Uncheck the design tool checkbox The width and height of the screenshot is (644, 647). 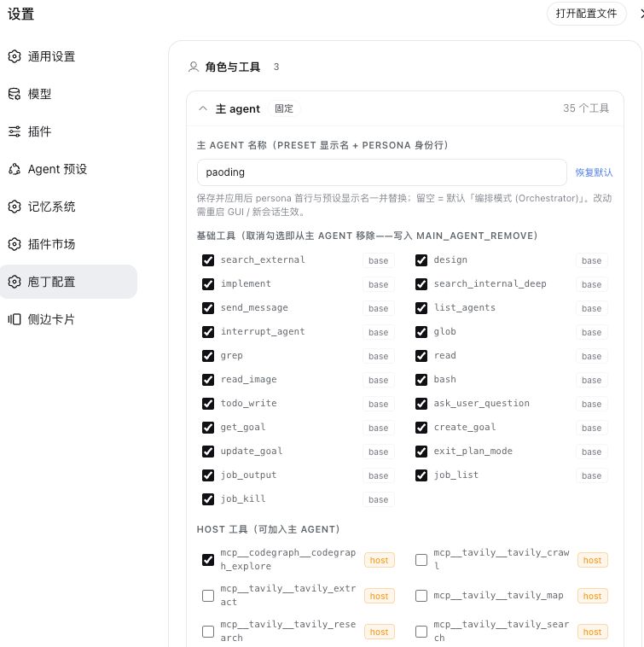421,260
